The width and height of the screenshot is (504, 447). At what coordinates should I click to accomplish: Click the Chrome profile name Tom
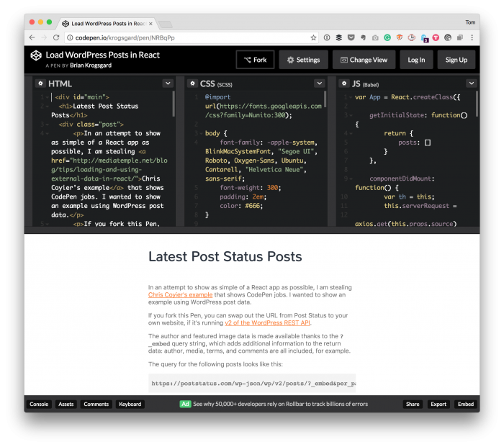click(x=470, y=22)
